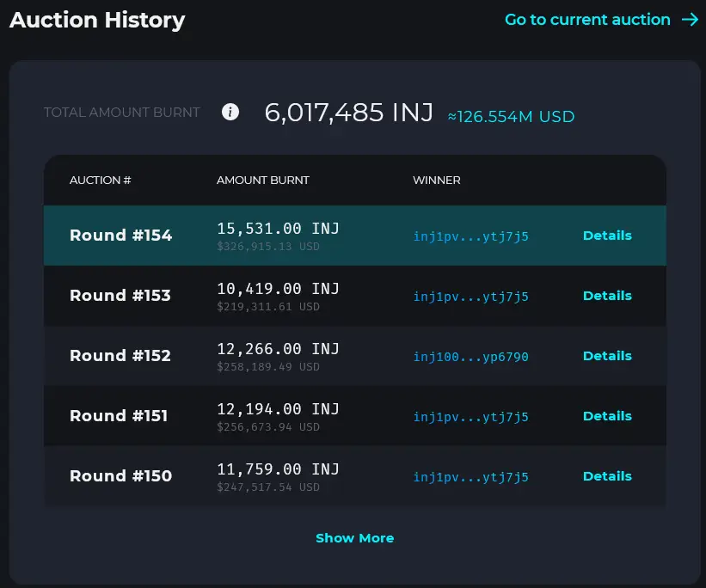Click the arrow icon next to current auction
The image size is (706, 588).
pyautogui.click(x=690, y=20)
